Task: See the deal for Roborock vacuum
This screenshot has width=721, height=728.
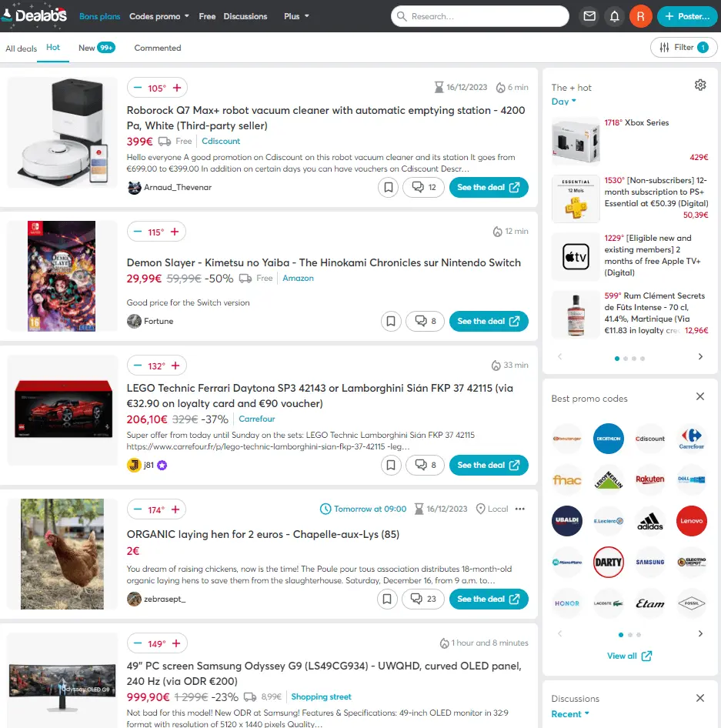Action: tap(489, 187)
